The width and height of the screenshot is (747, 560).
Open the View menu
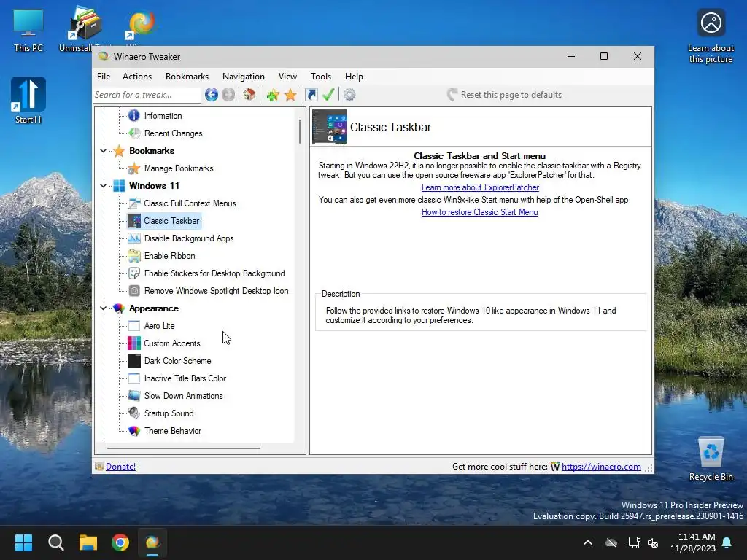click(x=287, y=76)
